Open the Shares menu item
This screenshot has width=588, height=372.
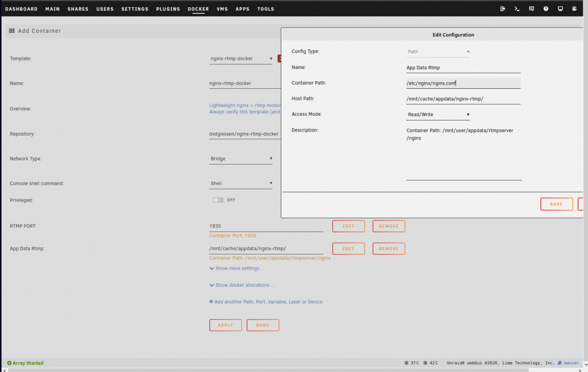(78, 9)
